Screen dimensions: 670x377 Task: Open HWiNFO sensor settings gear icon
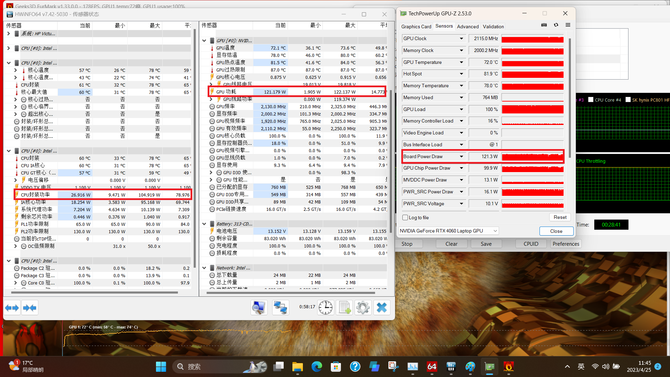[x=363, y=307]
